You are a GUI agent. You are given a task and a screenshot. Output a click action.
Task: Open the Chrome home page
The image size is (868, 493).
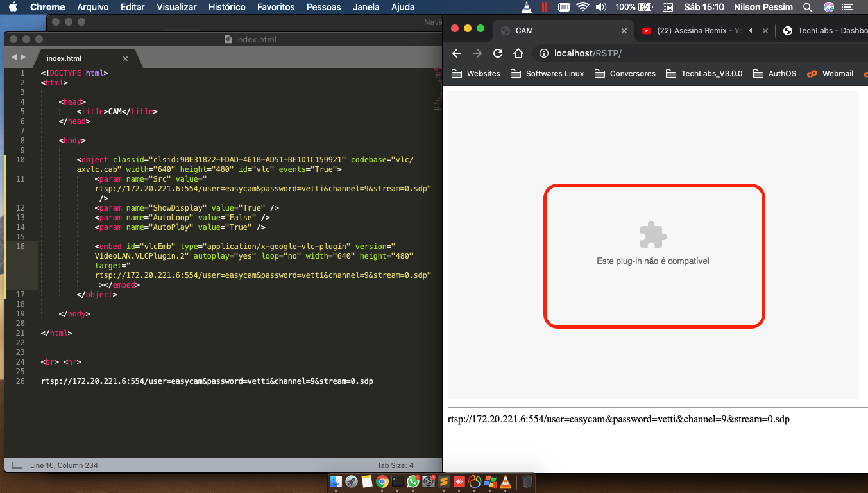(518, 53)
